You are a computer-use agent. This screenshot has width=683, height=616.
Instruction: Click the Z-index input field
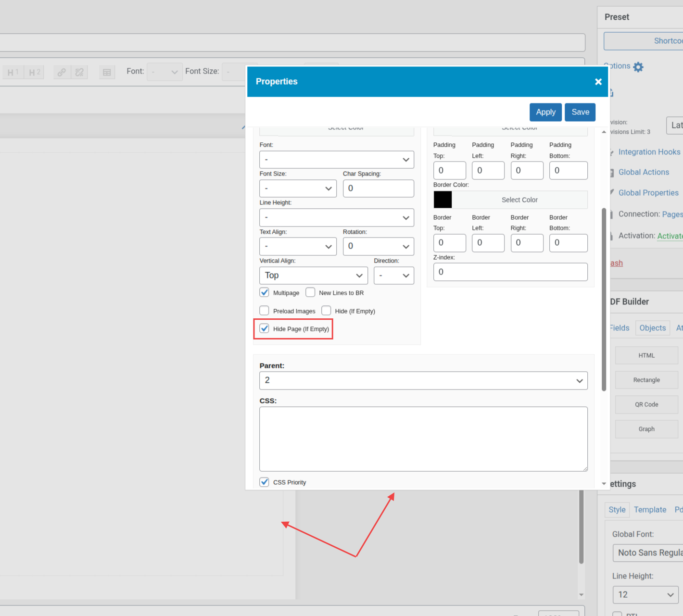click(510, 272)
